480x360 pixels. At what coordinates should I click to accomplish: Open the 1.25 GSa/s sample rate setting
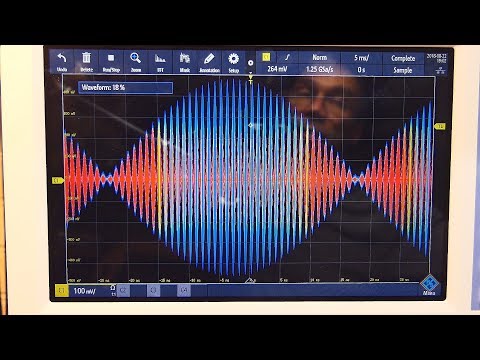[319, 69]
